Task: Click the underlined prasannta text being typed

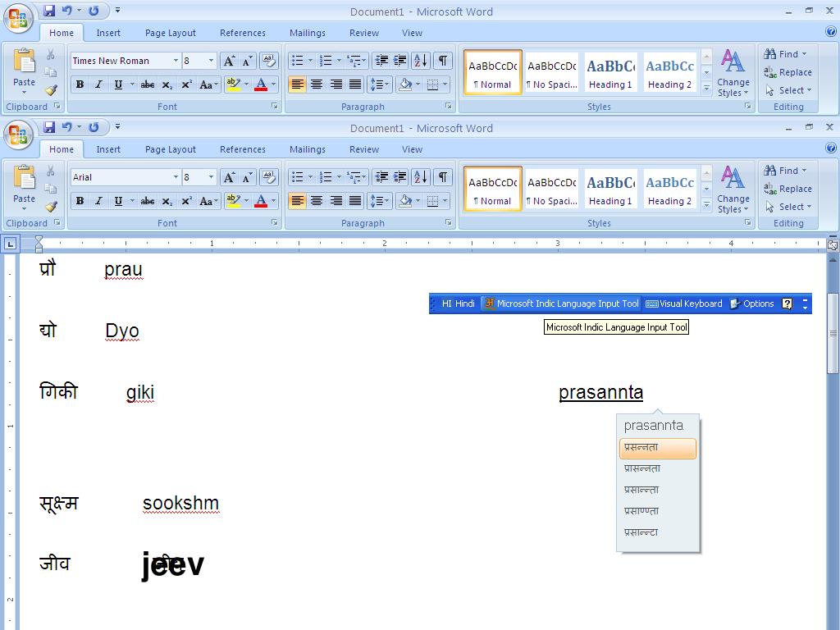Action: [601, 392]
